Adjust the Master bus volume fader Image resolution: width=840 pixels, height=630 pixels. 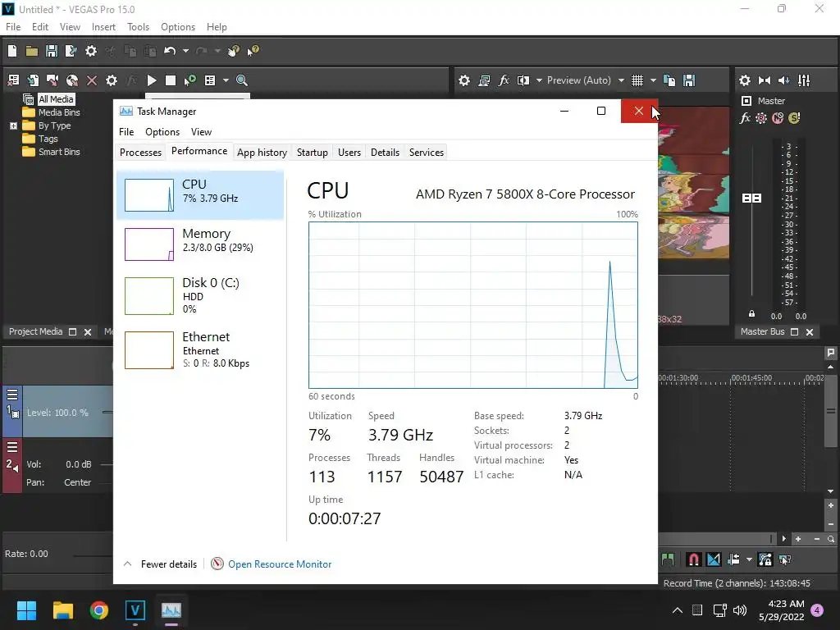pyautogui.click(x=751, y=199)
